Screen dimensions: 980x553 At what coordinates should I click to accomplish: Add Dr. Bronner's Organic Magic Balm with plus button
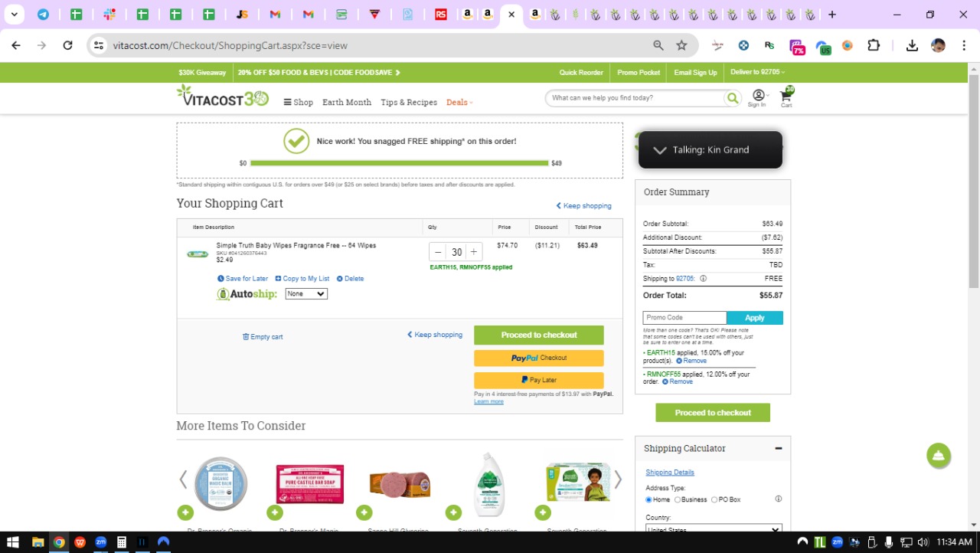pos(185,512)
